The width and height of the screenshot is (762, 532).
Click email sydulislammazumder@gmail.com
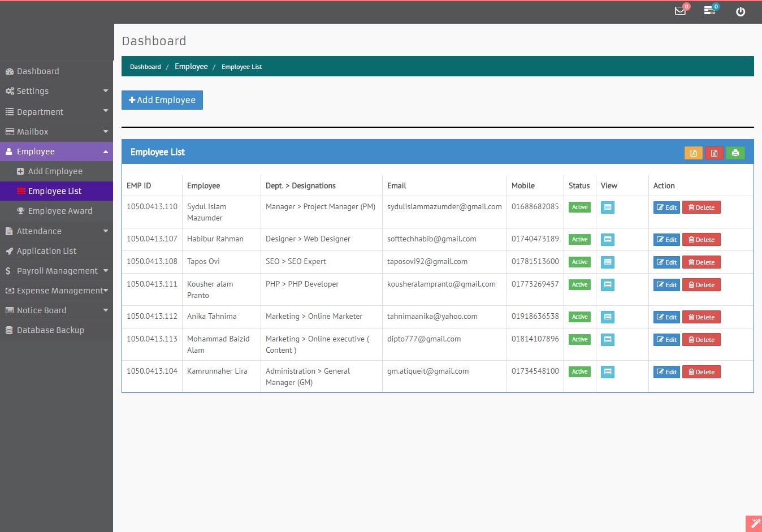coord(444,206)
